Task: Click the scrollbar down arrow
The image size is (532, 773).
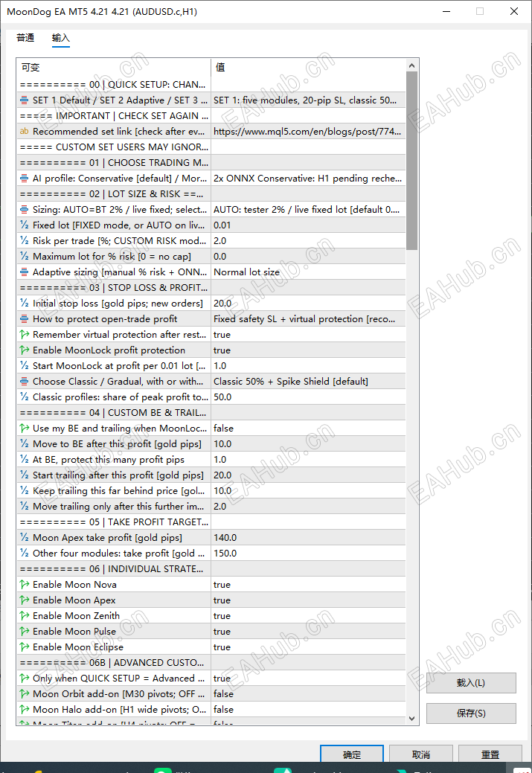Action: click(x=411, y=719)
